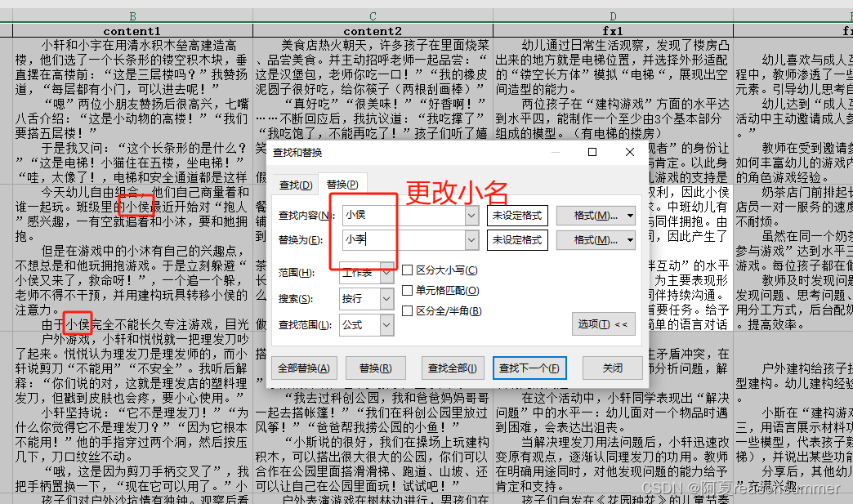
Task: Open the 查找内容 history dropdown arrow
Action: coord(471,216)
